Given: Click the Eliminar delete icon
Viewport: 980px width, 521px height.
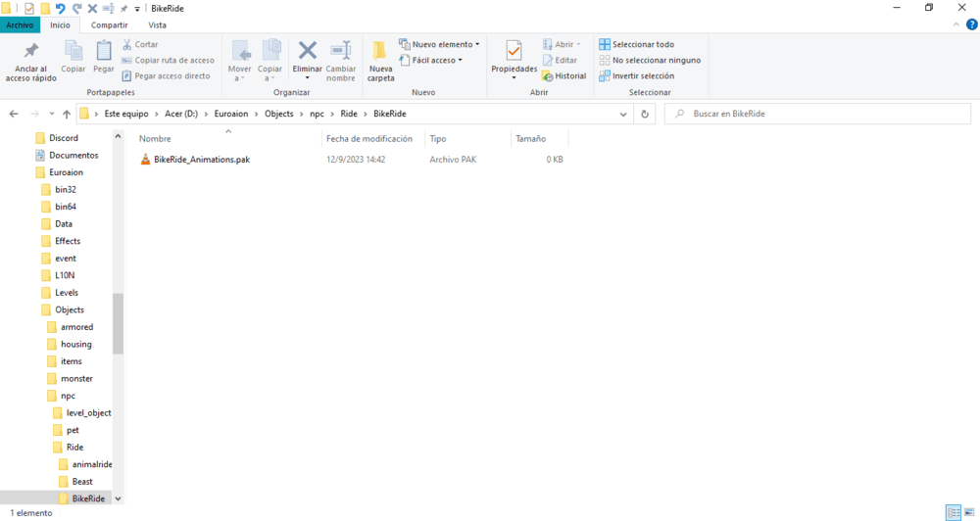Looking at the screenshot, I should pos(307,51).
